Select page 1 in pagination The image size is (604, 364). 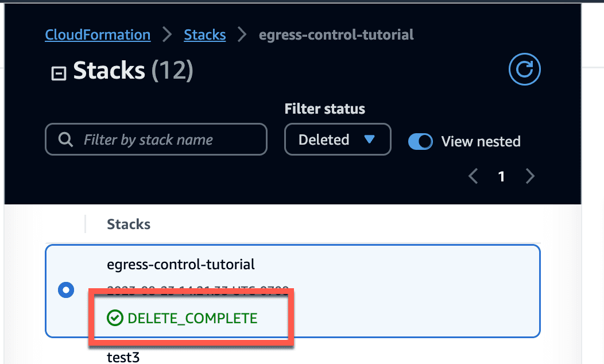[501, 176]
